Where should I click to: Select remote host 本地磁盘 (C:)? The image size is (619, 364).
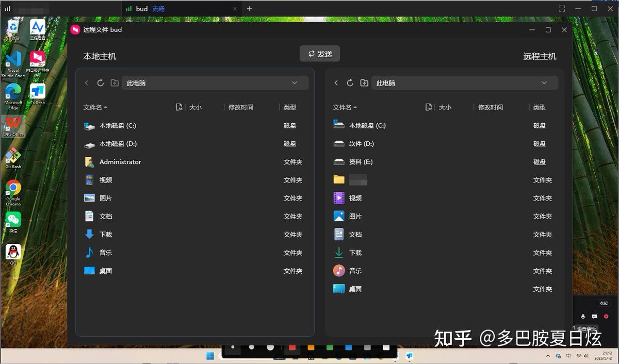click(x=445, y=126)
